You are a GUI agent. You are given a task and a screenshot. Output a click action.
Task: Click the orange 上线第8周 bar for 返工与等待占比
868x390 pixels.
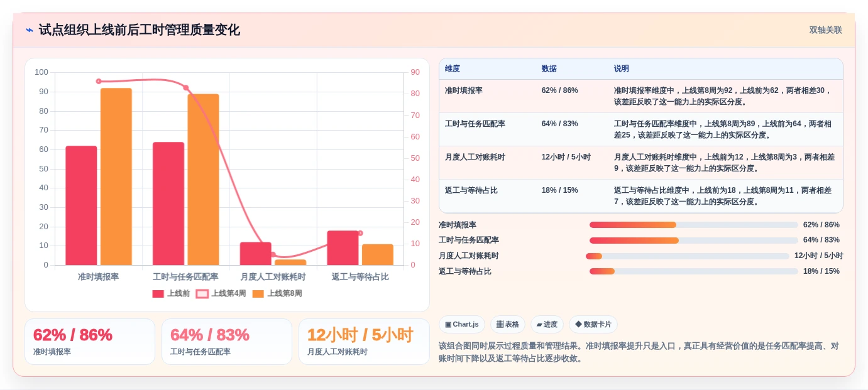[378, 254]
